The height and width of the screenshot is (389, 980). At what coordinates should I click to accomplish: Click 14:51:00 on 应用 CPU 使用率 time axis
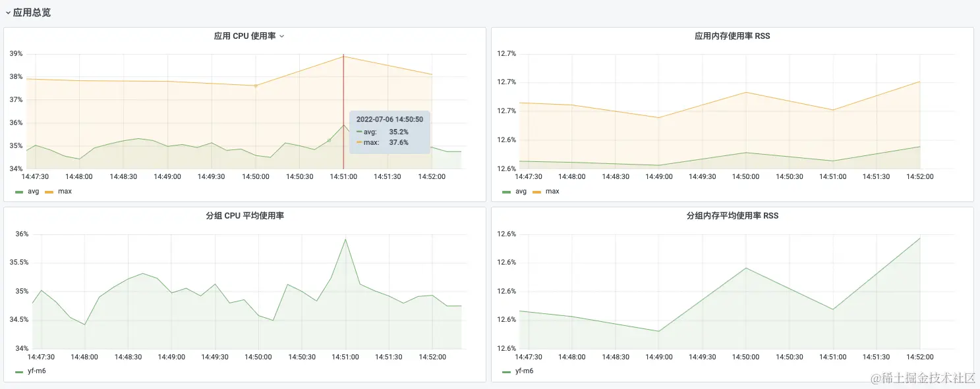tap(343, 177)
